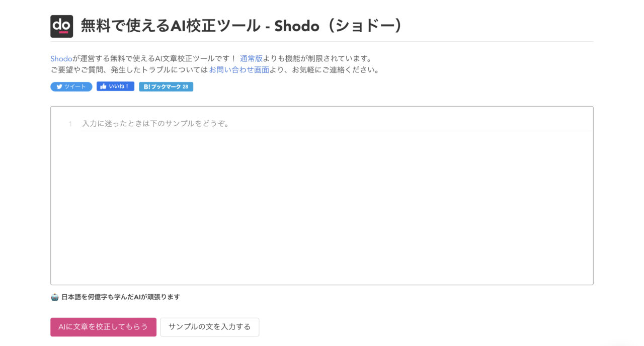Click the placeholder text about sample input
644x346 pixels.
[x=155, y=123]
